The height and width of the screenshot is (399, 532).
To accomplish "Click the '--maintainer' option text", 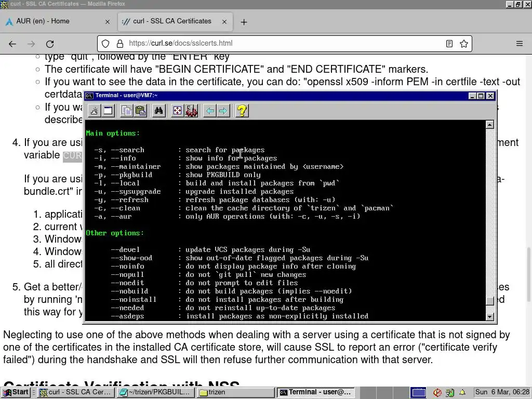I will 136,167.
